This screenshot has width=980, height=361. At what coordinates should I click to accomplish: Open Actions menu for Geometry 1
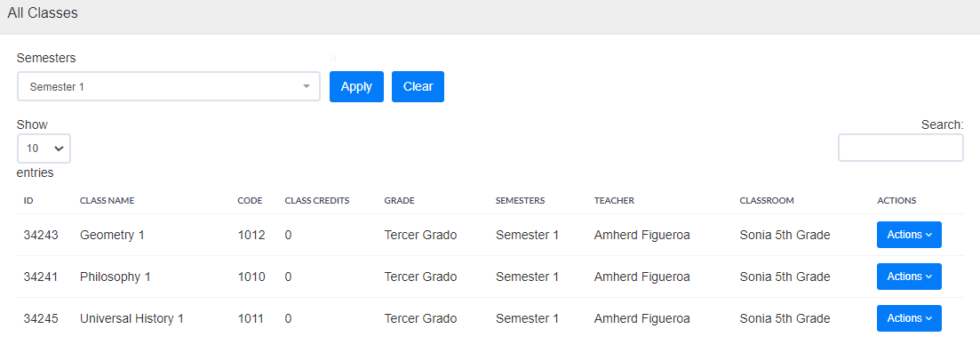(x=909, y=235)
